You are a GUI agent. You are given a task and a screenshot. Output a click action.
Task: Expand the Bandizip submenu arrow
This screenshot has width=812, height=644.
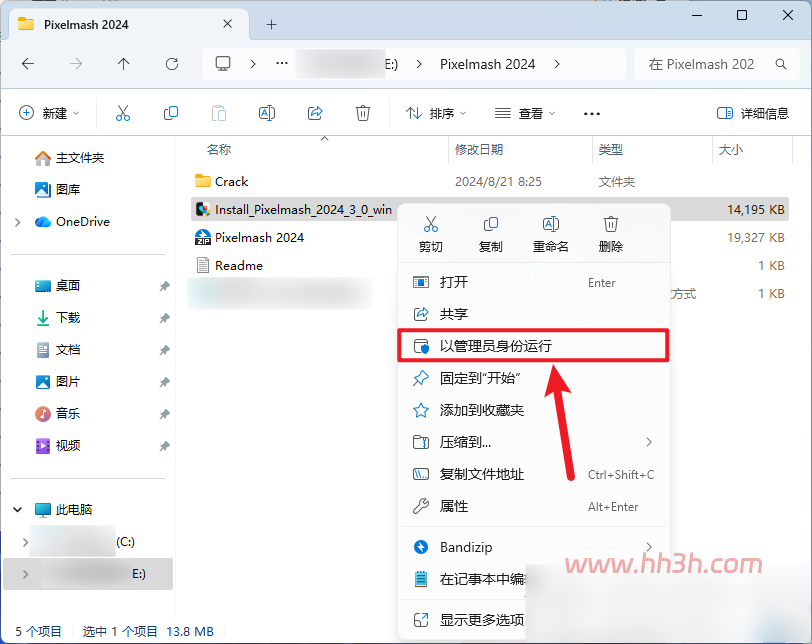click(649, 547)
